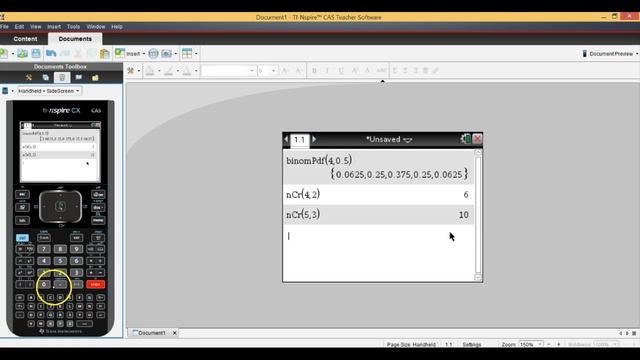Viewport: 640px width, 360px height.
Task: Click the 7 key on handheld keypad
Action: (44, 249)
